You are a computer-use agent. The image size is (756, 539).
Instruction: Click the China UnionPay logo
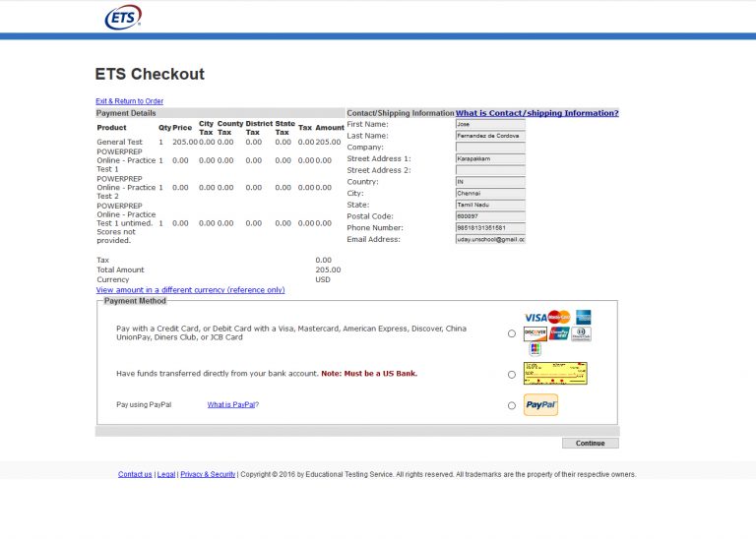pos(559,333)
